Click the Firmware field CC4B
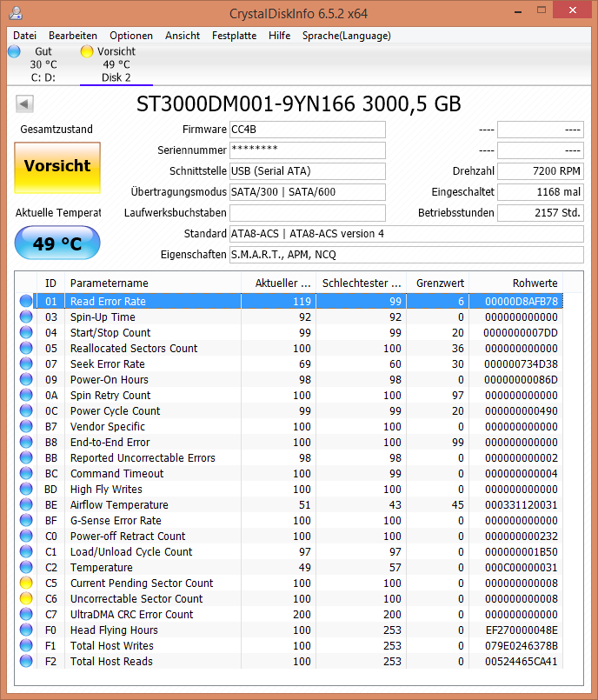598x700 pixels. coord(308,130)
